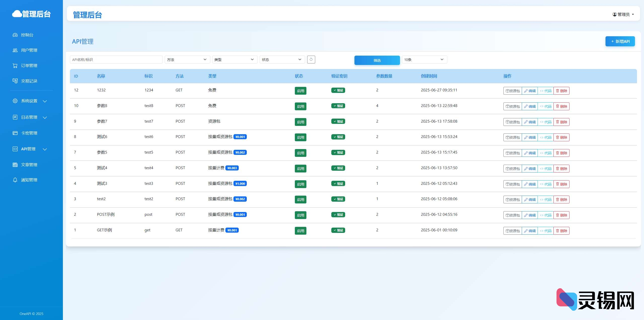
Task: Click the reset refresh icon beside status filter
Action: pos(311,59)
